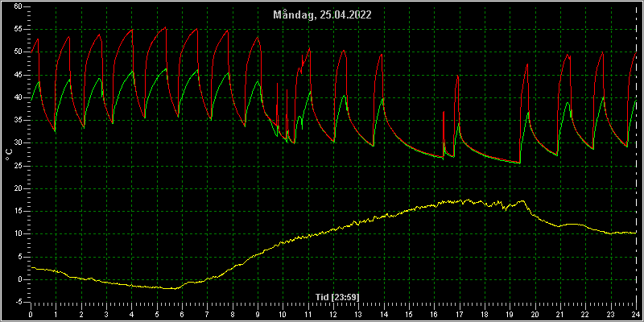This screenshot has width=644, height=322.
Task: Select hour 15 on the time axis
Action: pos(409,314)
